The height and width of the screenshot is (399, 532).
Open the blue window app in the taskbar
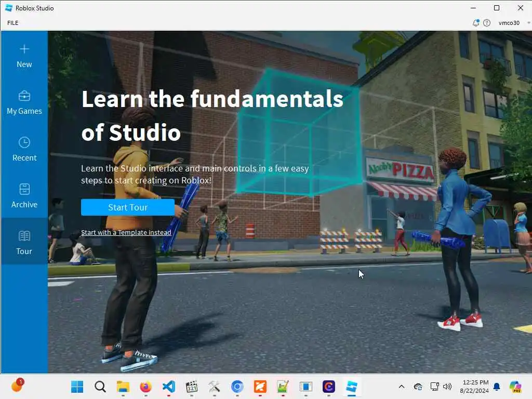point(305,387)
